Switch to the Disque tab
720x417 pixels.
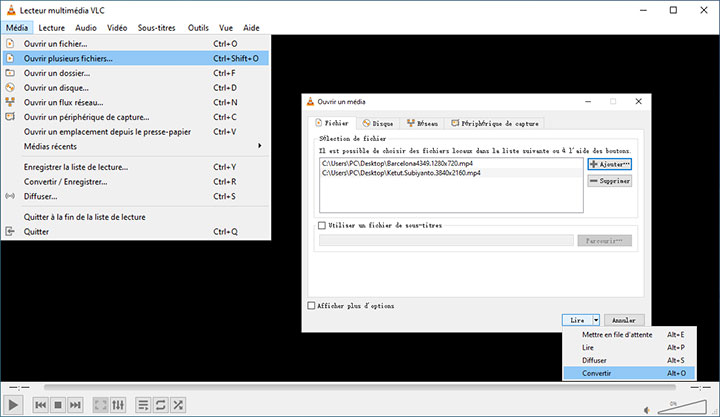(377, 124)
